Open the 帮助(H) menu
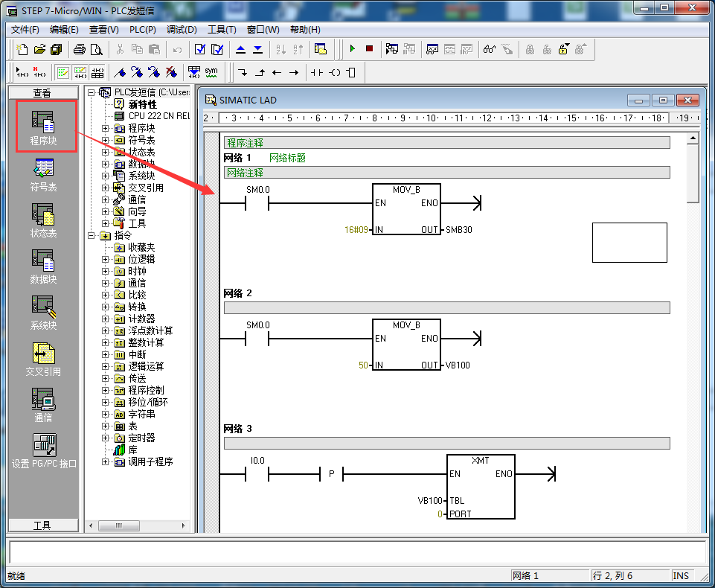This screenshot has width=715, height=588. pyautogui.click(x=306, y=30)
